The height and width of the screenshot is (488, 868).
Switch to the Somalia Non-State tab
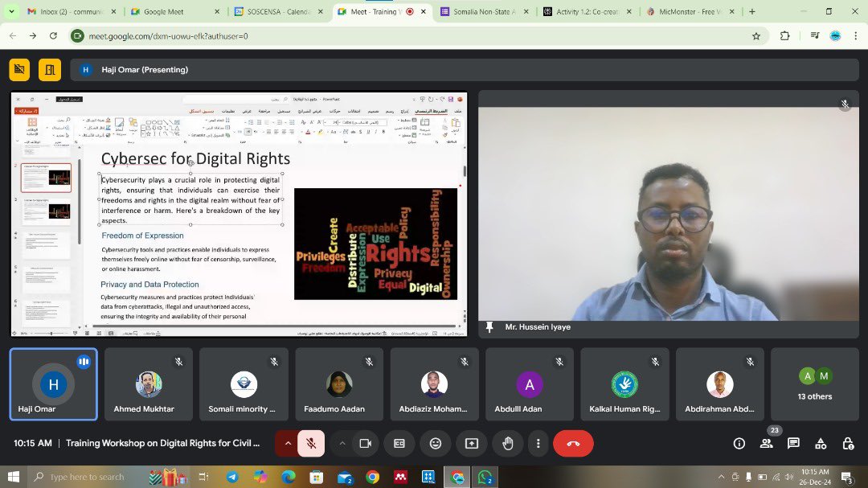[x=484, y=11]
